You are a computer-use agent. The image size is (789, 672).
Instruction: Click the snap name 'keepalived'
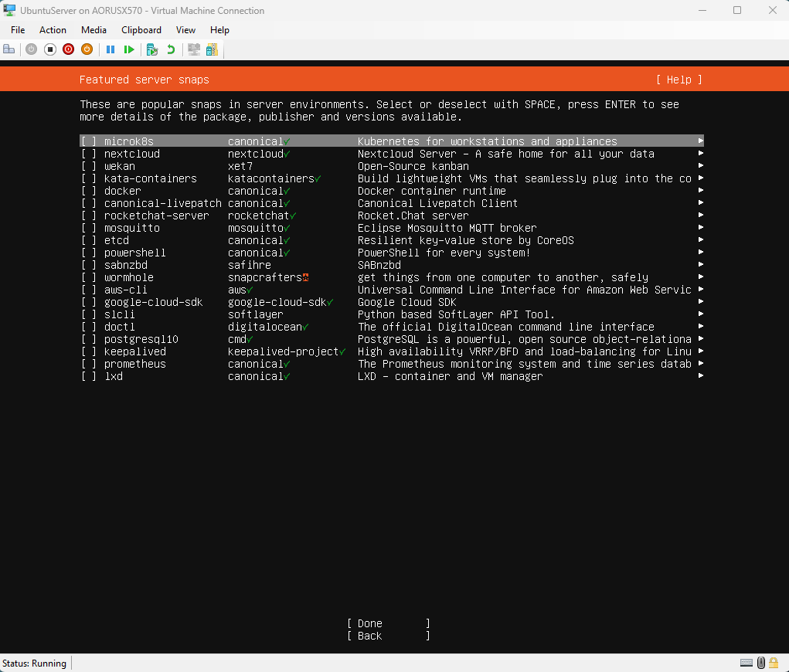[135, 351]
